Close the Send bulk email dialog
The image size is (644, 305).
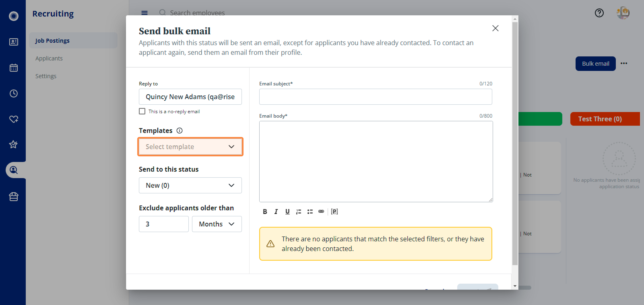[x=495, y=28]
